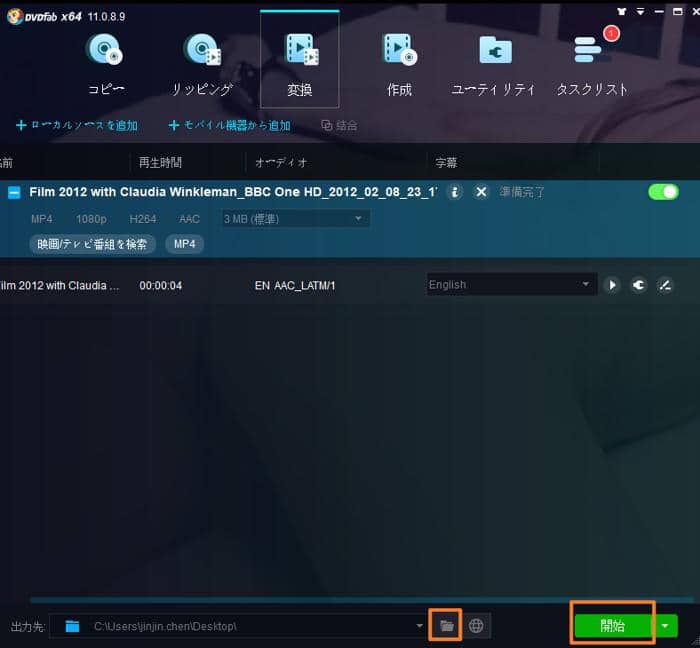Show info for the Film 2012 source
This screenshot has height=648, width=700.
(454, 192)
